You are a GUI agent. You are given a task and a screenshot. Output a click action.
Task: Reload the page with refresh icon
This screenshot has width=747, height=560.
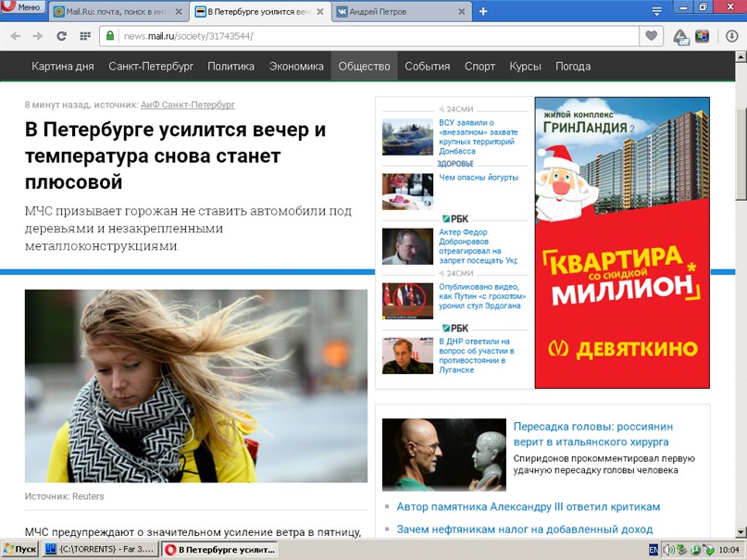click(62, 36)
